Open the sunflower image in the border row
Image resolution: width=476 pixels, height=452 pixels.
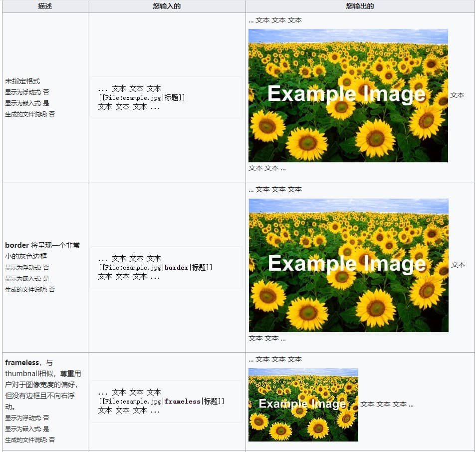348,265
